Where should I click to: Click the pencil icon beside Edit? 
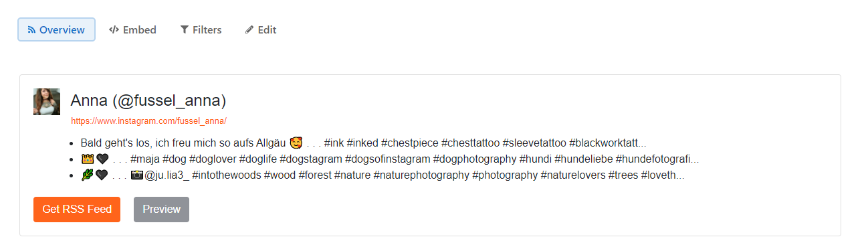249,30
